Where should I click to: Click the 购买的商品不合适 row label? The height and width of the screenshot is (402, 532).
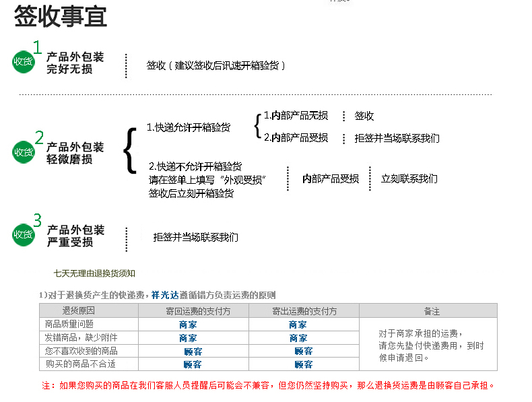point(81,364)
